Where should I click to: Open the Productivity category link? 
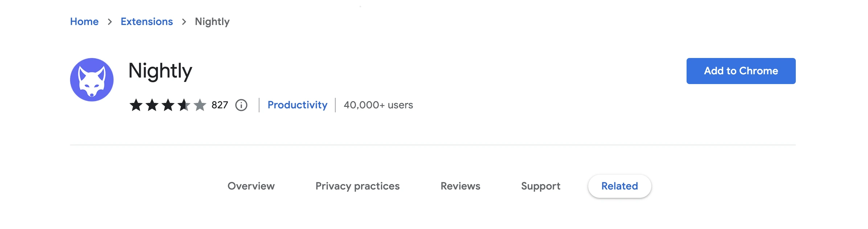[298, 105]
